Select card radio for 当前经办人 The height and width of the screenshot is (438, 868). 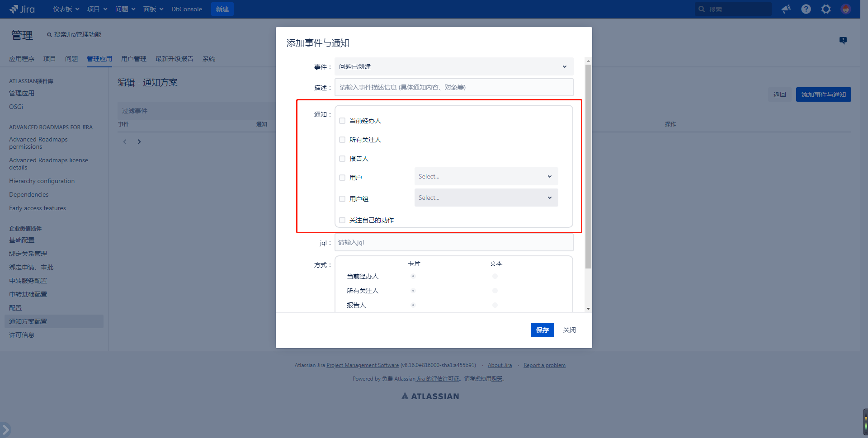(x=413, y=276)
